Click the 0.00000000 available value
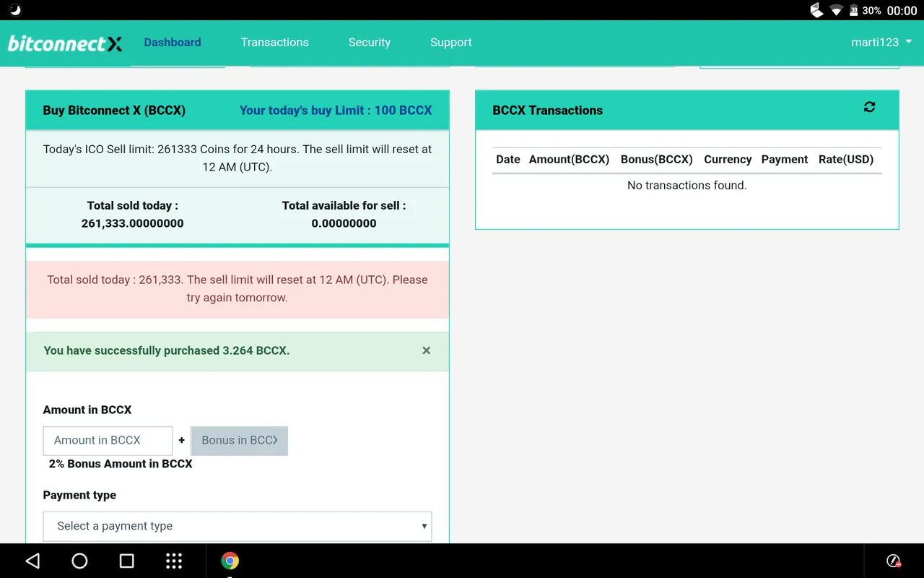 click(344, 223)
